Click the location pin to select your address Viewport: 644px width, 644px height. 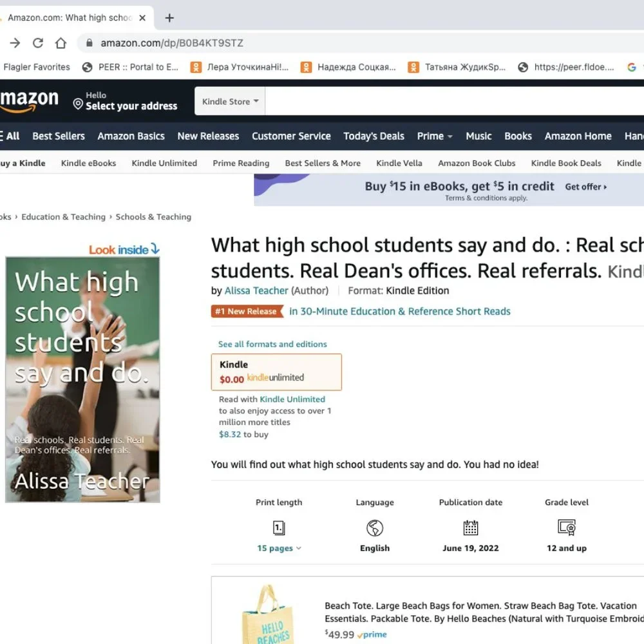[x=79, y=104]
